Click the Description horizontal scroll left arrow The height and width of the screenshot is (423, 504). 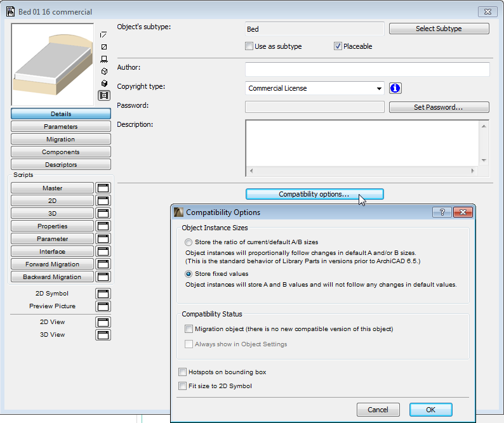(x=251, y=171)
